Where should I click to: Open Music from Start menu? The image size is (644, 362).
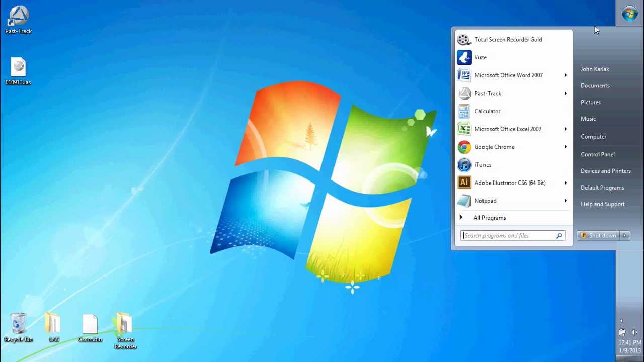point(588,119)
